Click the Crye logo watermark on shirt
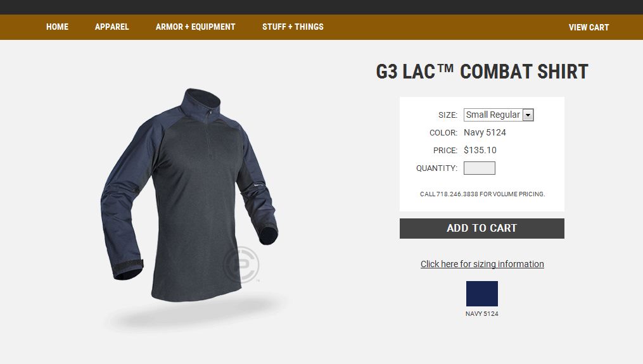643x364 pixels. pos(241,265)
